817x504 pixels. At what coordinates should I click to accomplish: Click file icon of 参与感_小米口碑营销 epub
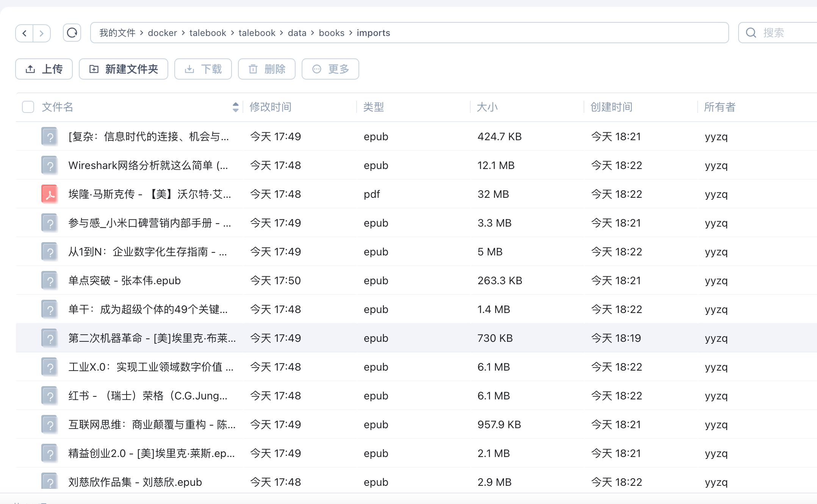[x=50, y=223]
